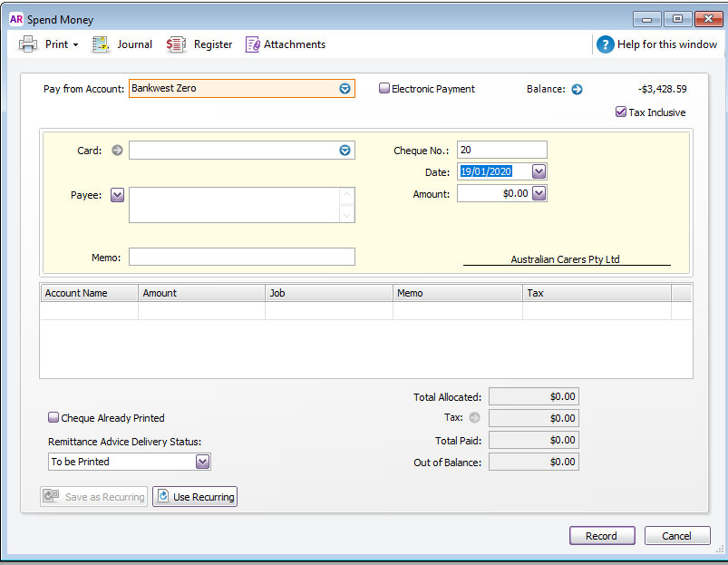Viewport: 728px width, 565px height.
Task: Uncheck the Tax Inclusive checkbox
Action: (x=621, y=112)
